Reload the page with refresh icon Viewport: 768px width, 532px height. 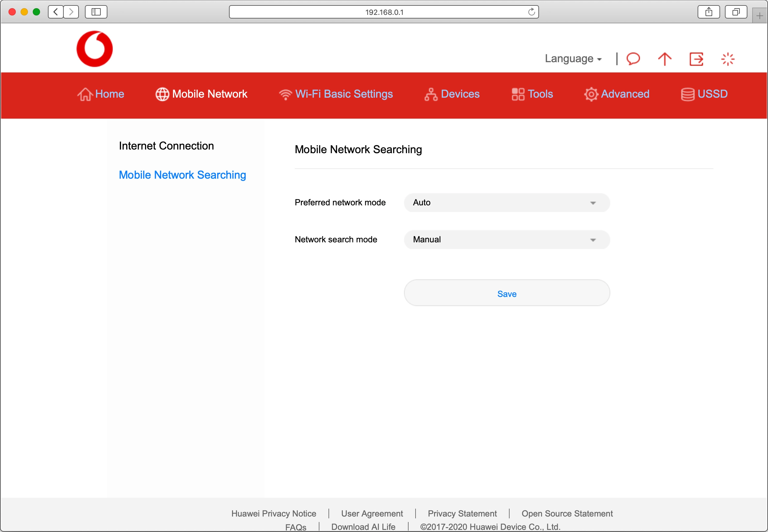coord(531,12)
